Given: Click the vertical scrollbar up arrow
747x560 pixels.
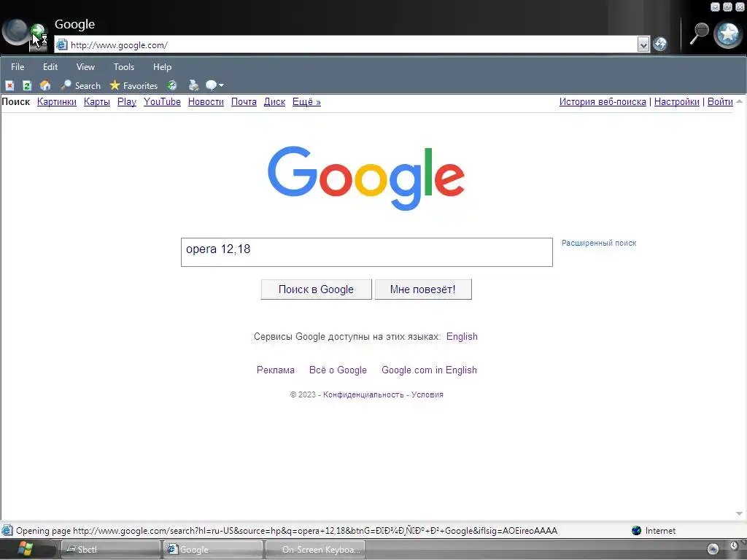Looking at the screenshot, I should click(740, 101).
